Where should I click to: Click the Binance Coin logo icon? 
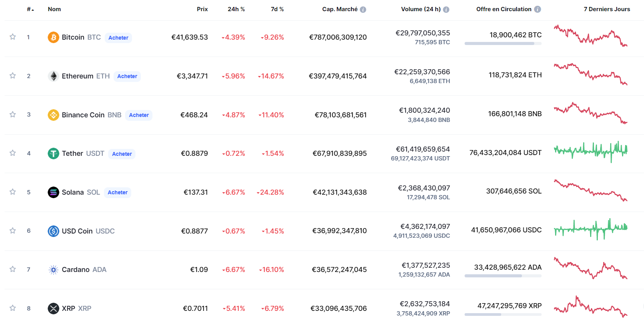[53, 115]
